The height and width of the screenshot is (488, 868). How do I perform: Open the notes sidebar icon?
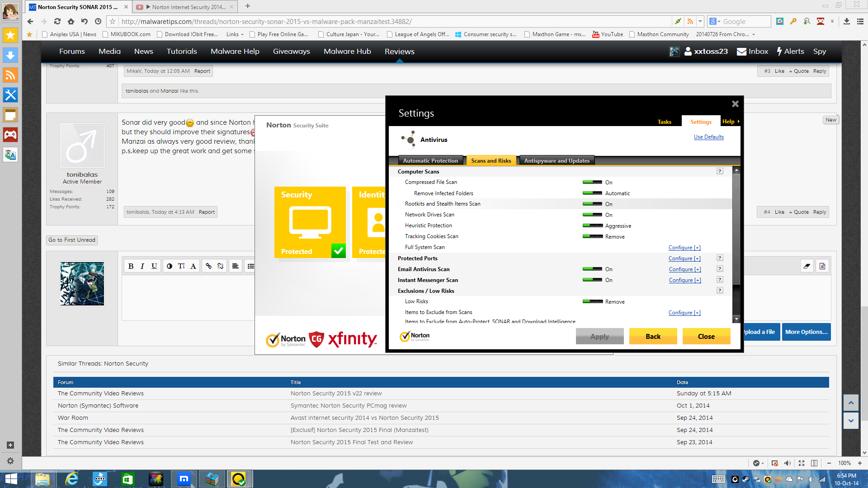tap(10, 115)
